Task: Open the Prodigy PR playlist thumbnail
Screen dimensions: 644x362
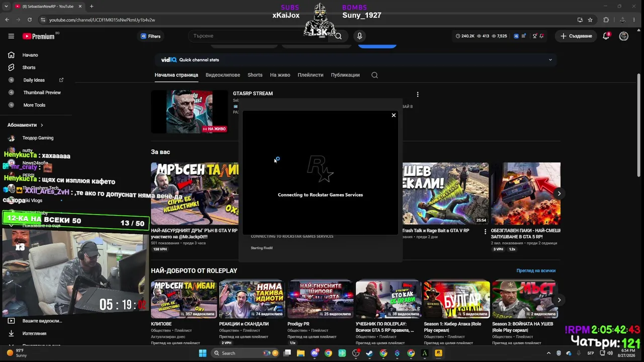Action: (320, 300)
